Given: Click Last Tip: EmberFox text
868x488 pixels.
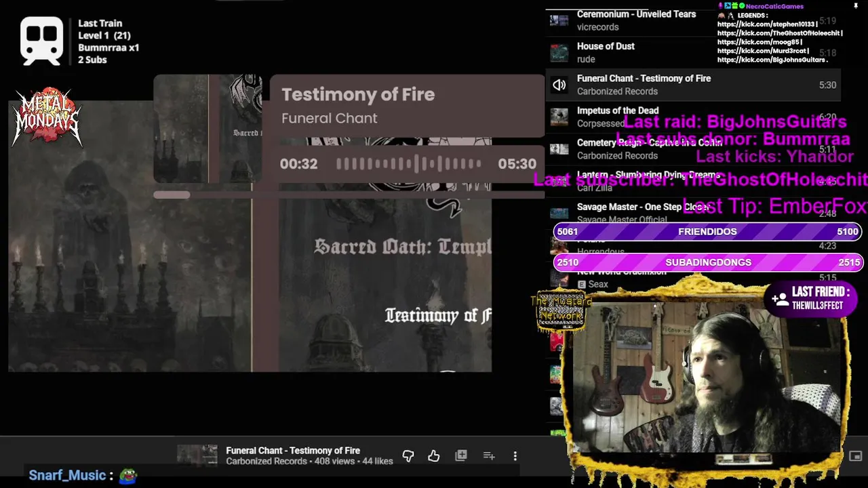Looking at the screenshot, I should tap(774, 206).
